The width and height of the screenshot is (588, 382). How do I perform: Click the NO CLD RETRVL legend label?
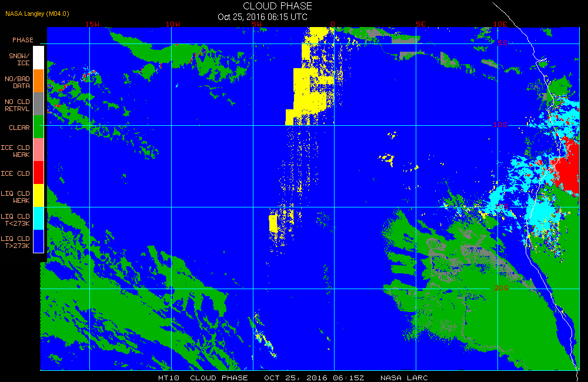(17, 105)
